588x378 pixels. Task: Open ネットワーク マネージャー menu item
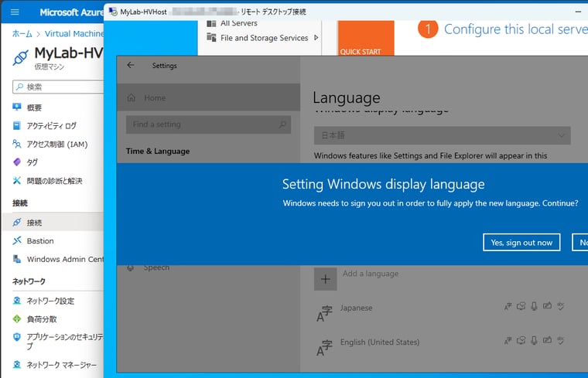point(61,365)
